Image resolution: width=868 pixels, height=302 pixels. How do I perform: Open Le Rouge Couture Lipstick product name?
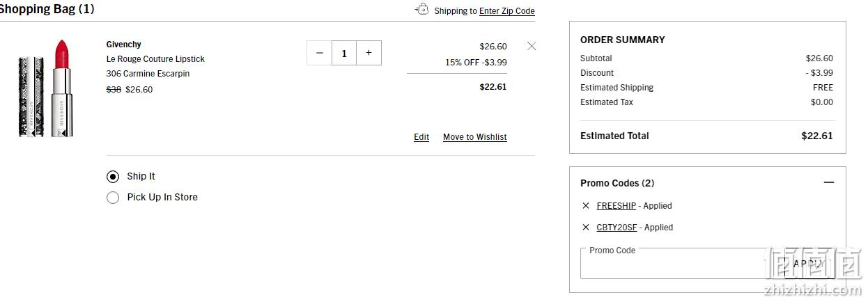[x=155, y=59]
